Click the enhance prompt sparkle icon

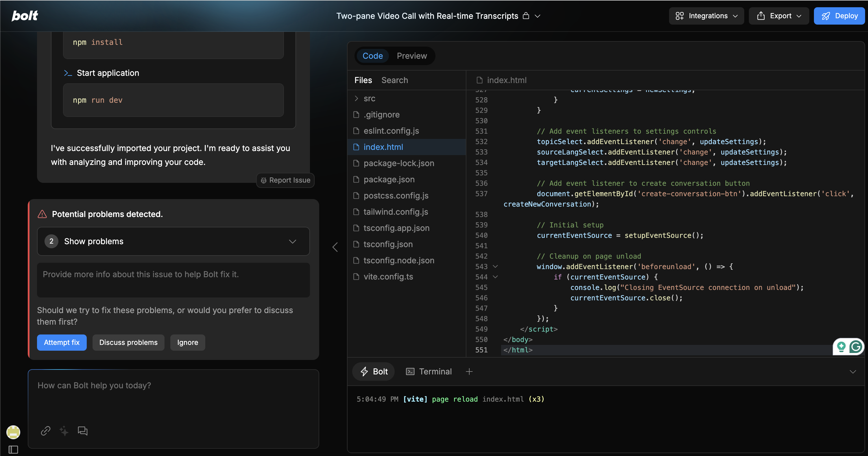[64, 431]
